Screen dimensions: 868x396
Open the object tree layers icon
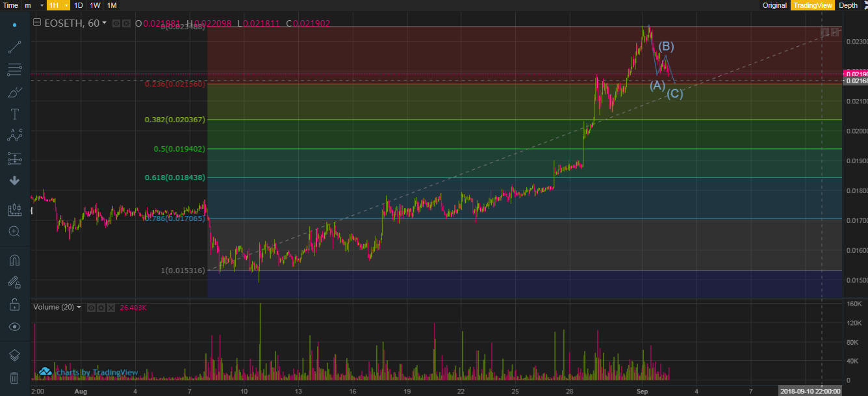(14, 355)
